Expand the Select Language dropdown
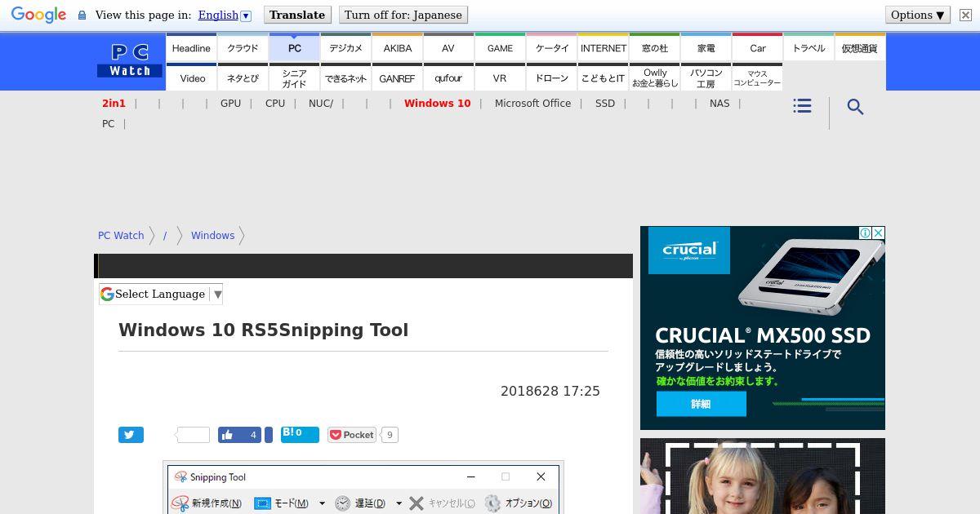This screenshot has width=980, height=514. click(161, 294)
